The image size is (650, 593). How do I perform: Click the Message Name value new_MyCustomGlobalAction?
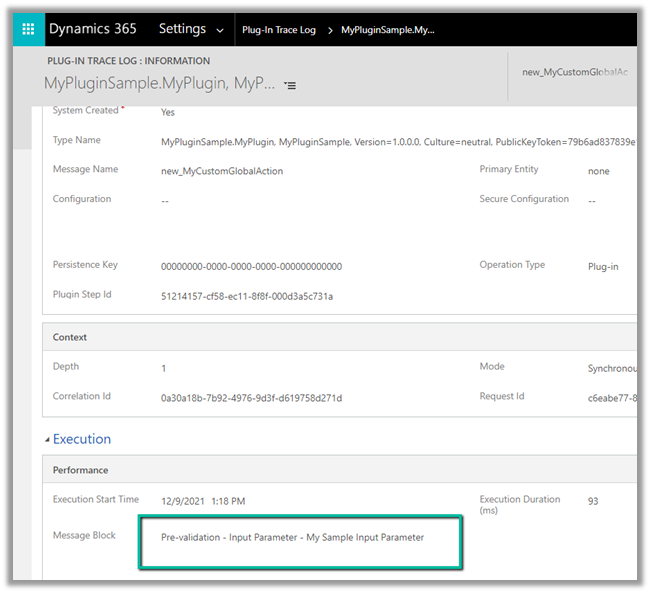(x=222, y=171)
